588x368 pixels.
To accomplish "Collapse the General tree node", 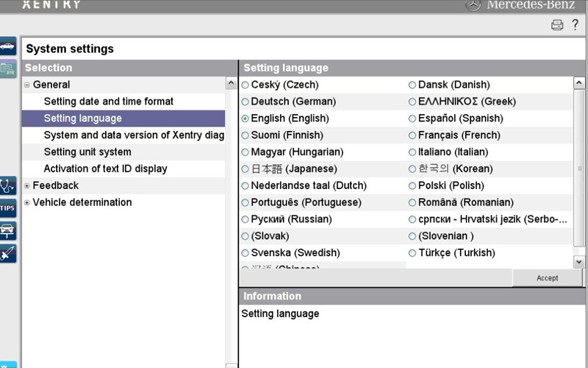I will [27, 85].
